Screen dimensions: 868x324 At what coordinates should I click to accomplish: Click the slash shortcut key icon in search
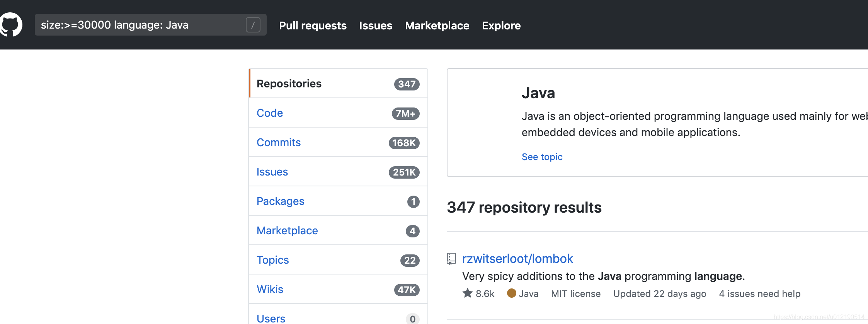253,25
